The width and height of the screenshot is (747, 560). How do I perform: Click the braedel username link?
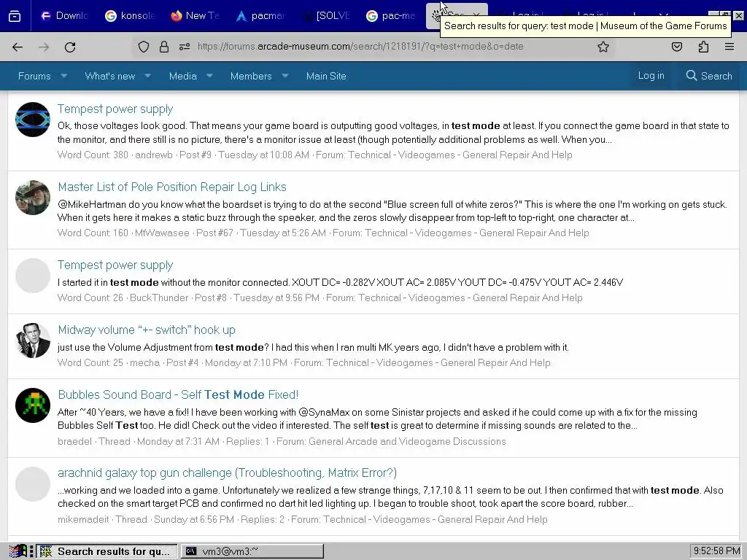pyautogui.click(x=75, y=441)
